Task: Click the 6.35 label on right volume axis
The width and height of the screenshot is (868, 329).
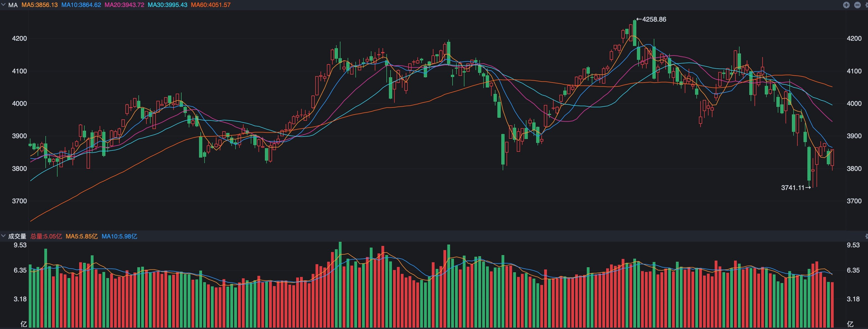Action: [853, 270]
